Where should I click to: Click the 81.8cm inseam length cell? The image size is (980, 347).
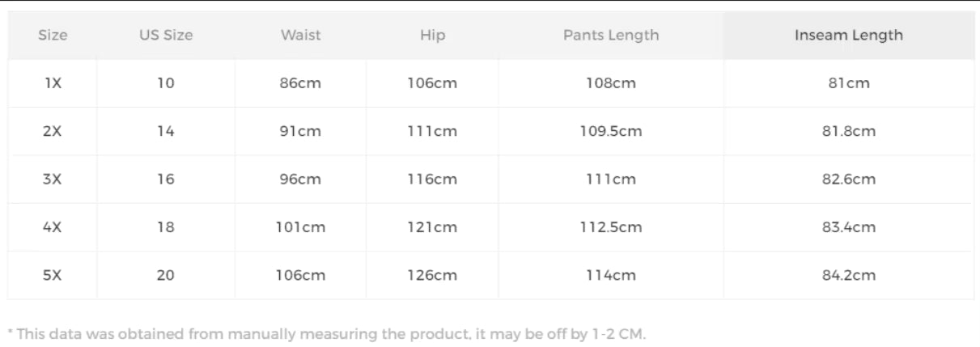(x=849, y=131)
